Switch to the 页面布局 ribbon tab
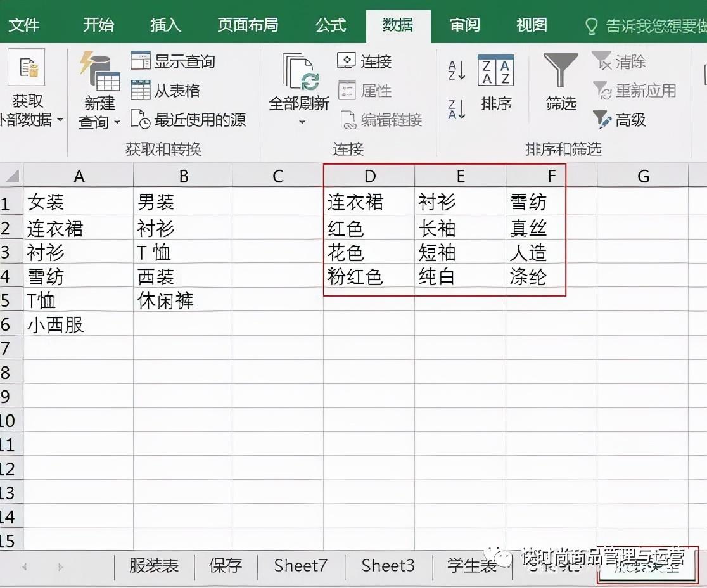The height and width of the screenshot is (588, 707). (x=248, y=25)
